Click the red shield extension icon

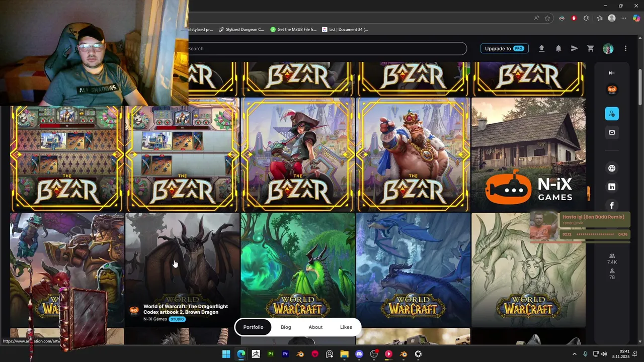click(574, 18)
